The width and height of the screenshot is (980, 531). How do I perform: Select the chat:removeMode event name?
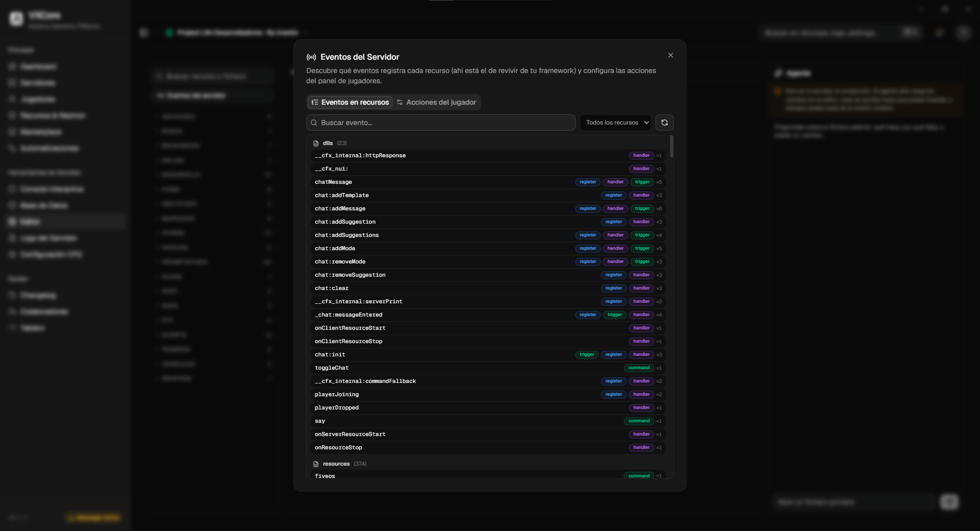(340, 261)
